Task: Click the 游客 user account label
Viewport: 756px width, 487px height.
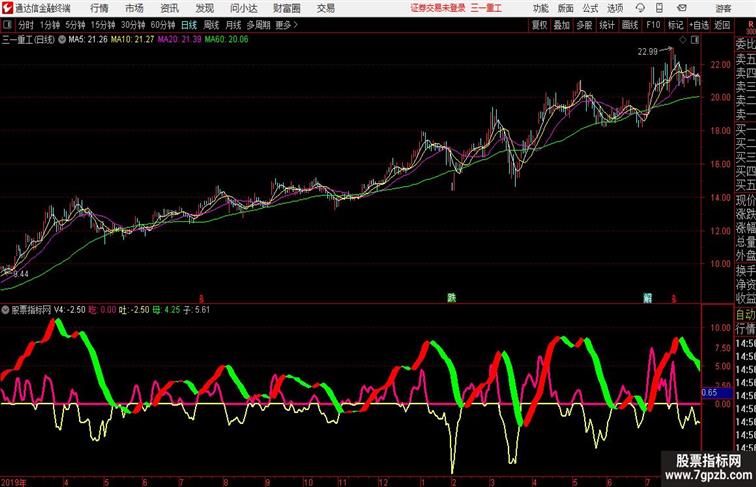Action: click(723, 8)
